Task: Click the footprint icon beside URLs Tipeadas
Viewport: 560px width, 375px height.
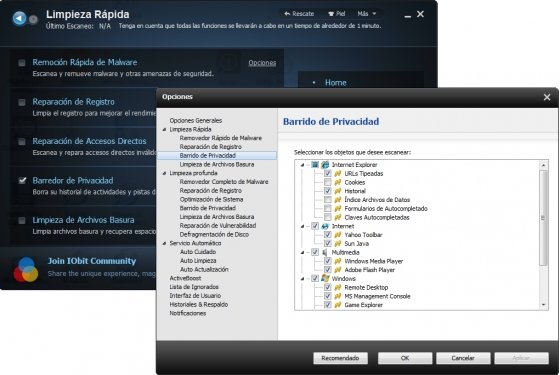Action: tap(338, 174)
